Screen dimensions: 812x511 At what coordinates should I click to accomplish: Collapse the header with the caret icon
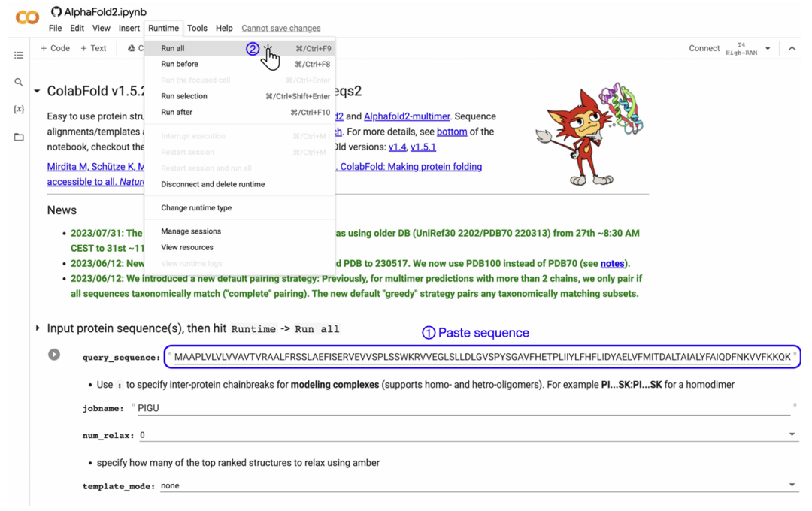pyautogui.click(x=792, y=48)
